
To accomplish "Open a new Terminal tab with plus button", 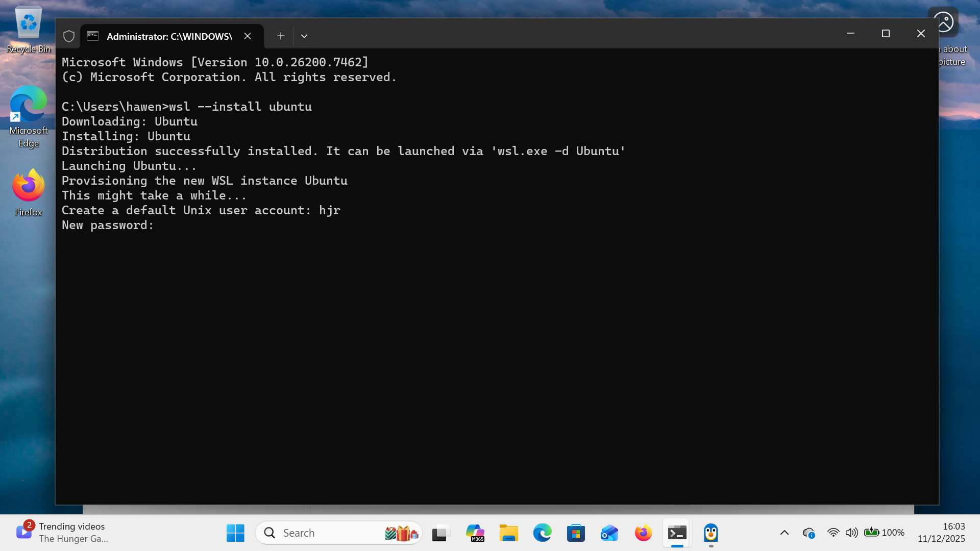I will point(281,36).
